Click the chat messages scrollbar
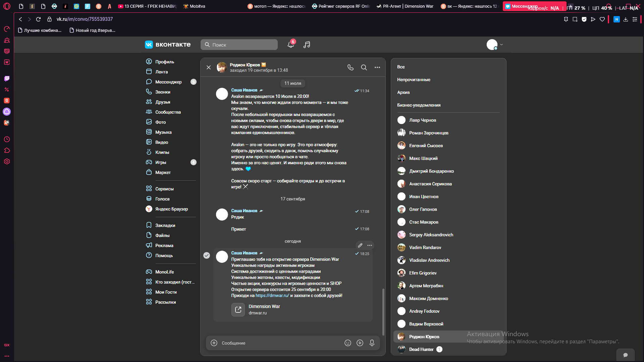 (383, 312)
